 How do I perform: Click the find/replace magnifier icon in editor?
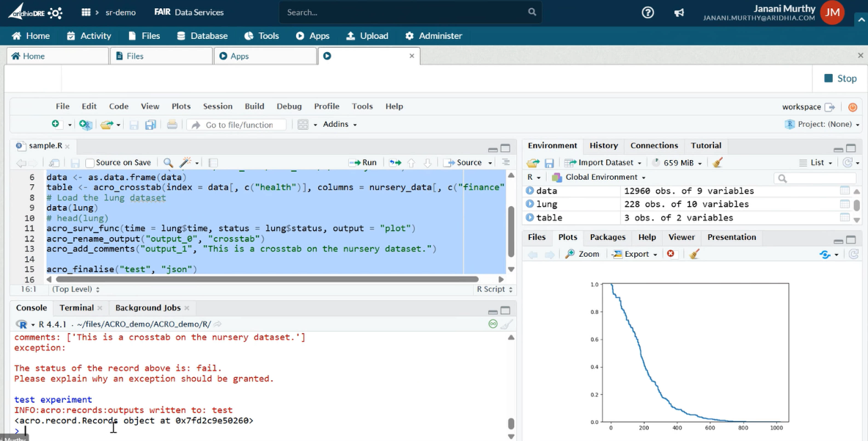[168, 163]
